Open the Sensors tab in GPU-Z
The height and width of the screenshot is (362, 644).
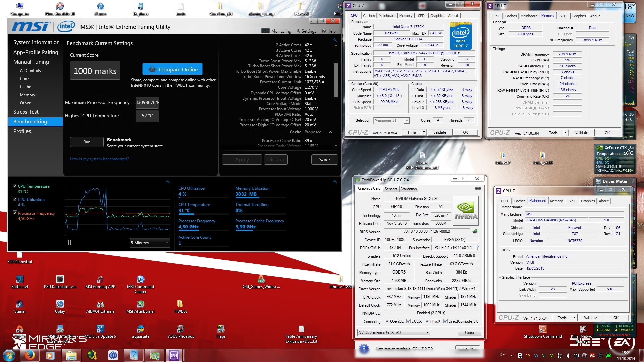[x=391, y=189]
